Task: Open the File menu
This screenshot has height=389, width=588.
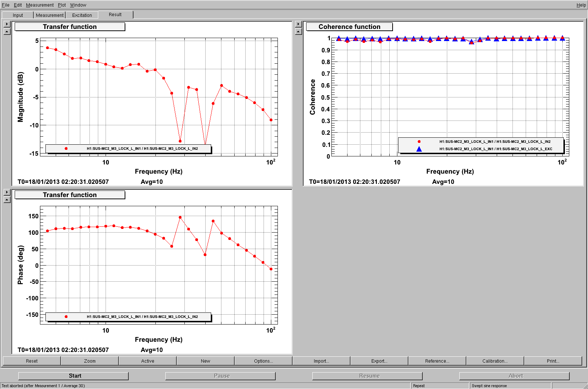Action: point(5,5)
